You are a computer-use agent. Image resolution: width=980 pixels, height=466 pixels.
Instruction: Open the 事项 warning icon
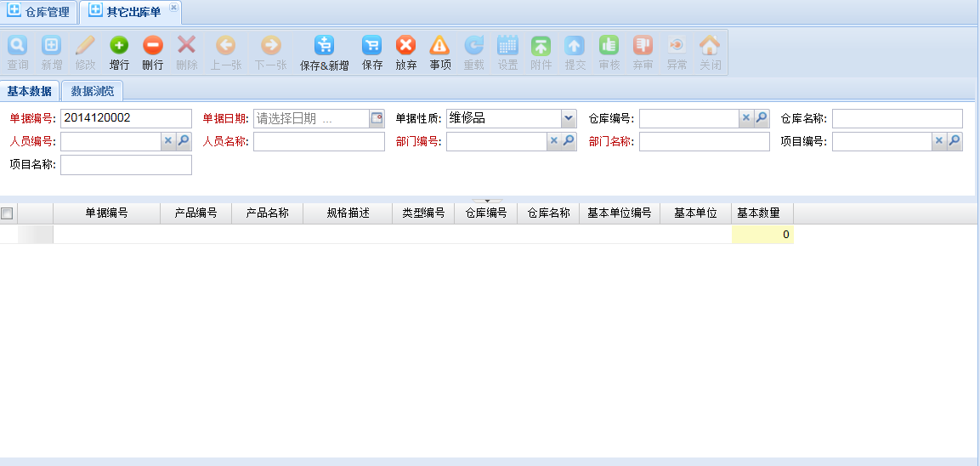click(x=439, y=46)
